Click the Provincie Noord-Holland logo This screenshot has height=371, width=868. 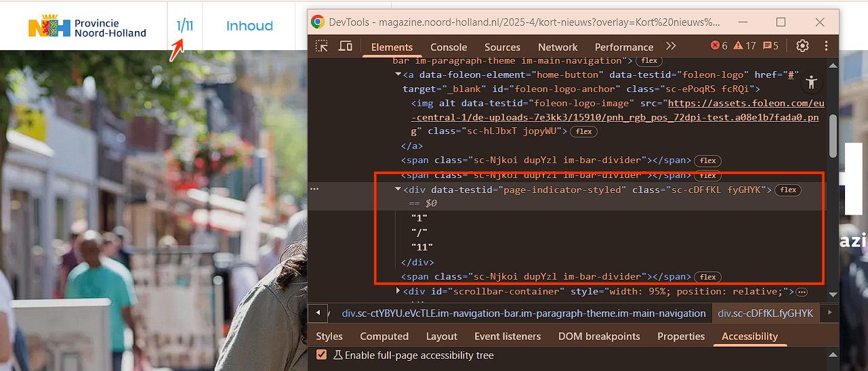pos(87,26)
